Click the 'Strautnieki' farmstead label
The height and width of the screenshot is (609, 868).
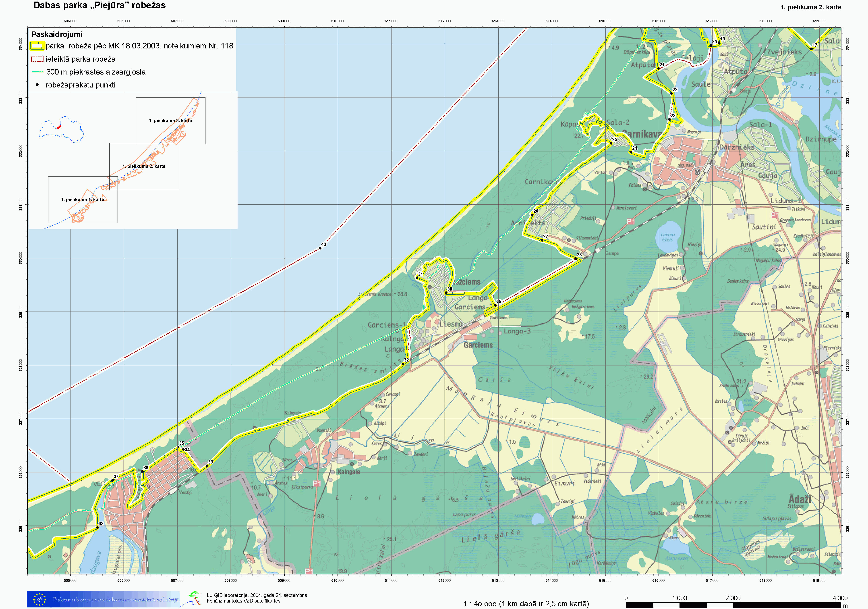744,334
